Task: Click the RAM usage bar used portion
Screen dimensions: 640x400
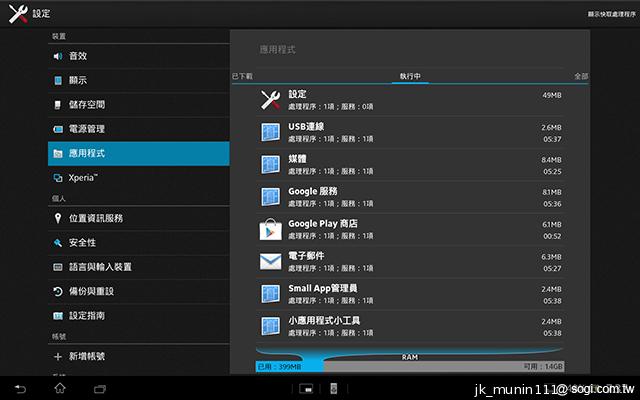Action: tap(290, 367)
